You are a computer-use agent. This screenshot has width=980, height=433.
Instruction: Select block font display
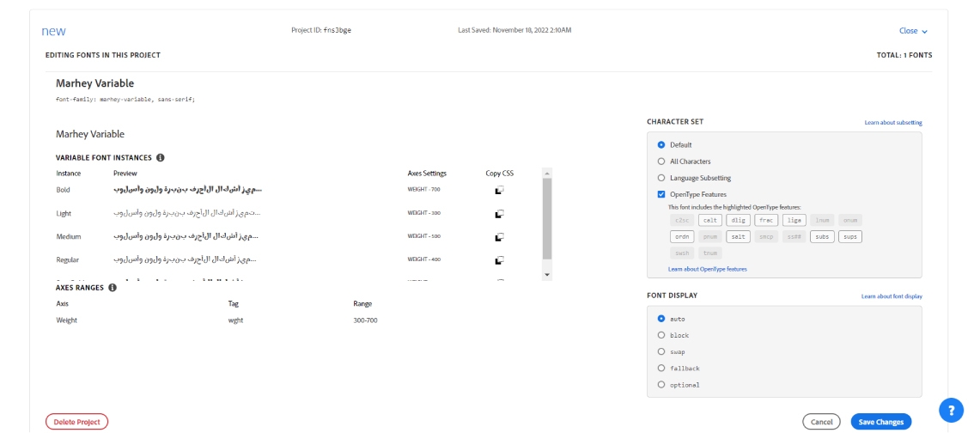[x=661, y=336]
